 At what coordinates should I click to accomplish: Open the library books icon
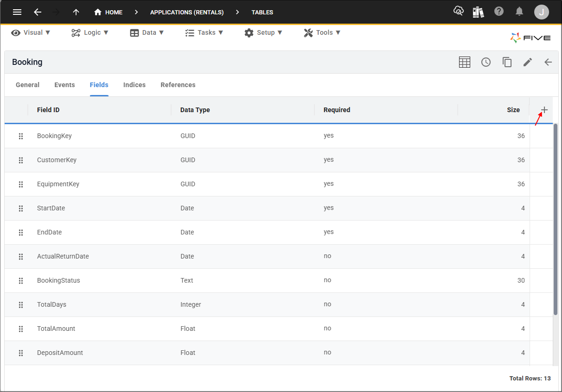479,12
